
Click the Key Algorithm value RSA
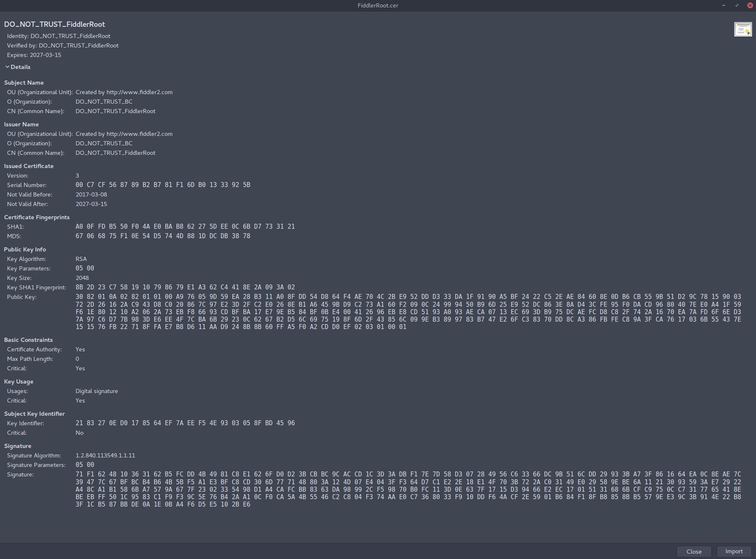[x=81, y=259]
